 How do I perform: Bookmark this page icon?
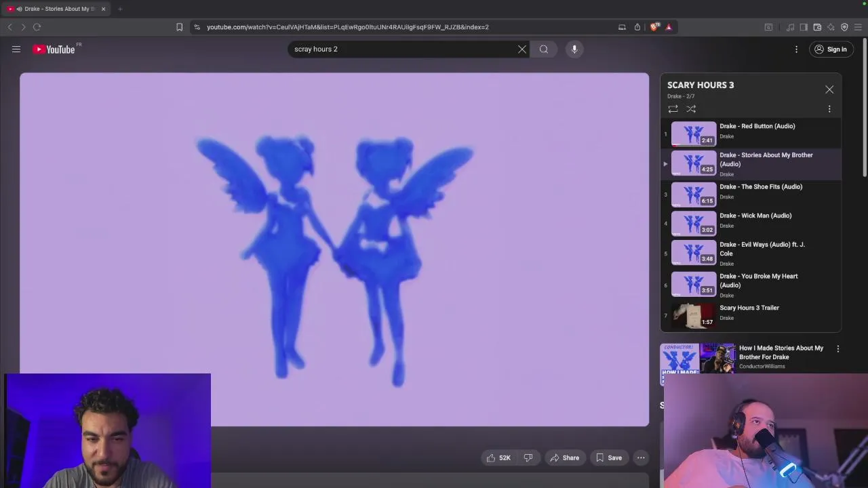(x=179, y=27)
